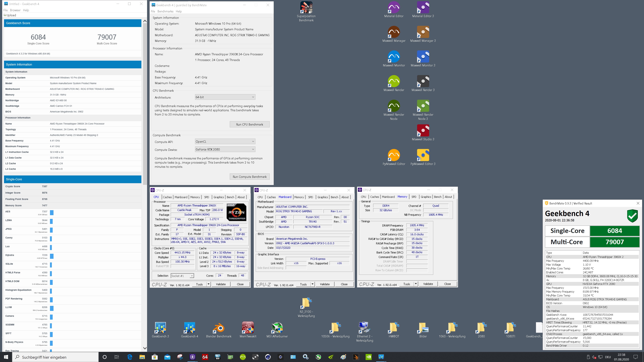
Task: Open Windows Start menu
Action: 6,357
